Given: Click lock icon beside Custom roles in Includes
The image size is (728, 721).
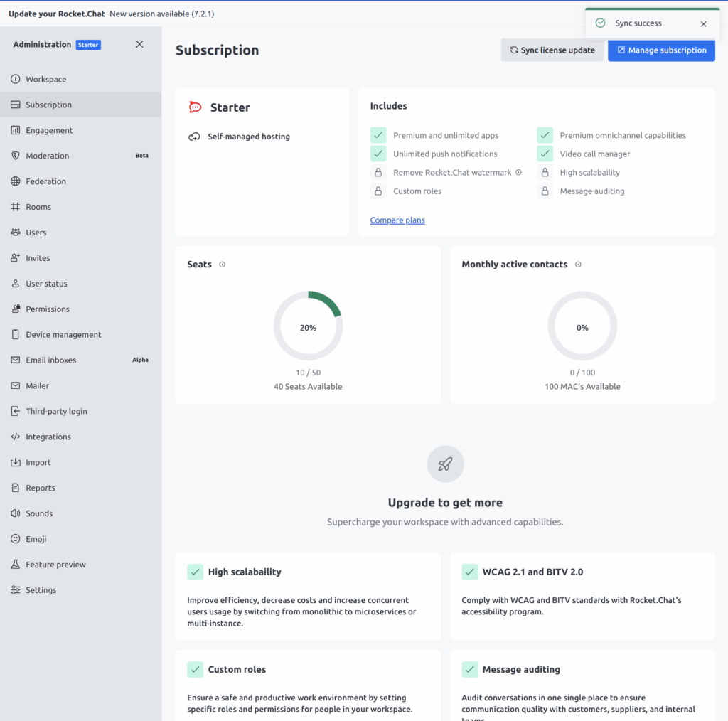Looking at the screenshot, I should [x=378, y=191].
